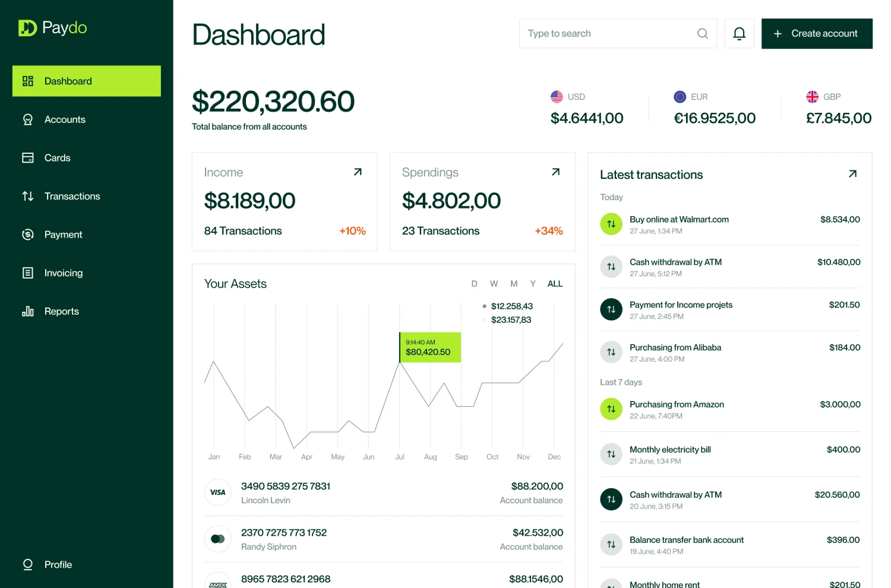Open Profile at sidebar bottom
Image resolution: width=891 pixels, height=588 pixels.
click(58, 565)
